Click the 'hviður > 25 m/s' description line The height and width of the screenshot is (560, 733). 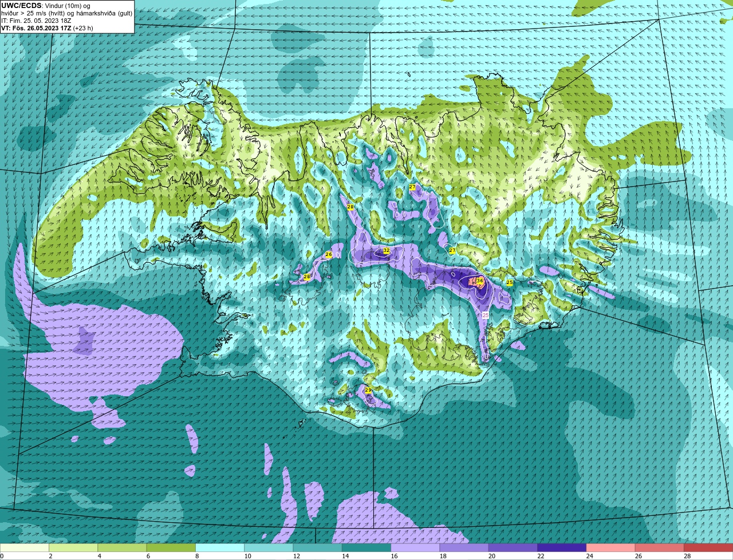(66, 13)
